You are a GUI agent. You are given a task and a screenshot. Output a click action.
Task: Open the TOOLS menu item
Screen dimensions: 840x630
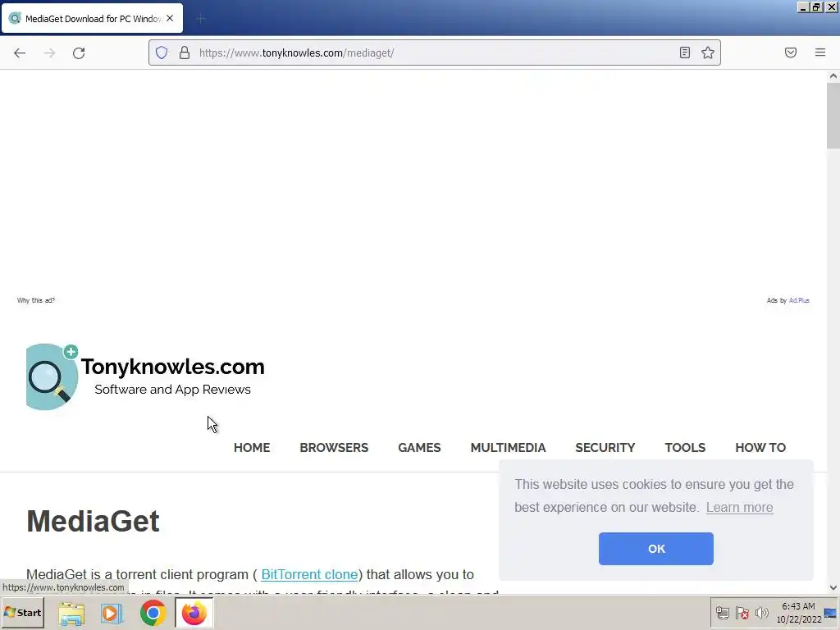(685, 448)
